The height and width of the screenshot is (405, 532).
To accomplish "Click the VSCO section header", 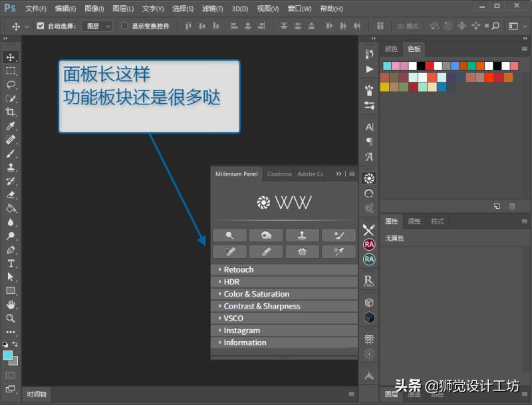I will pos(233,318).
